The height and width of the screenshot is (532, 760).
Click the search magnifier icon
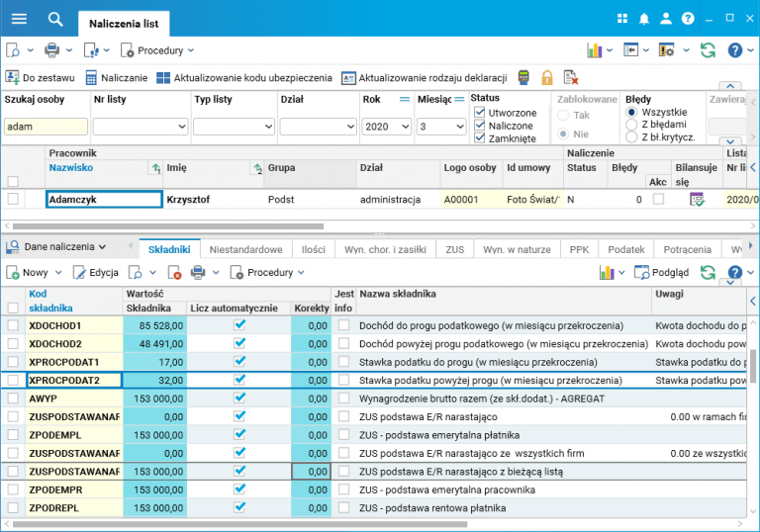tap(55, 19)
